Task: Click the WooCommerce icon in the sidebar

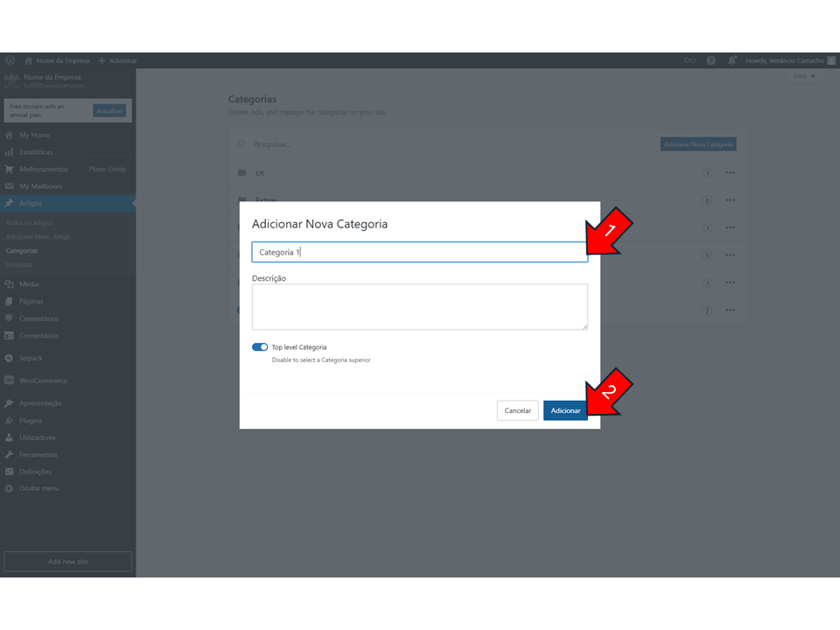Action: pos(9,381)
